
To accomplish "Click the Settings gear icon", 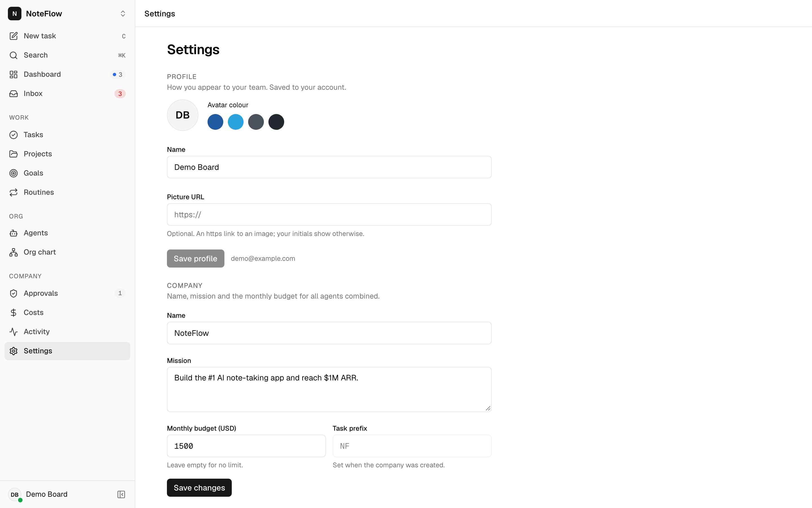I will tap(14, 351).
